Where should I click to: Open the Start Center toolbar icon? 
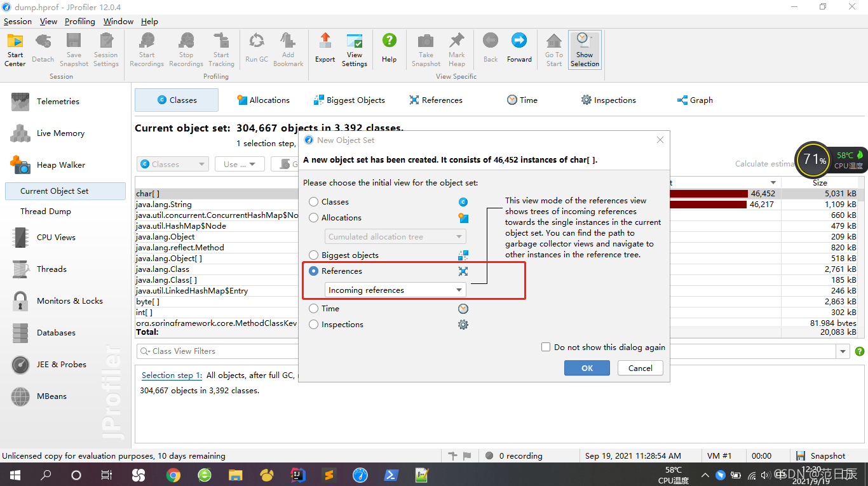coord(15,50)
